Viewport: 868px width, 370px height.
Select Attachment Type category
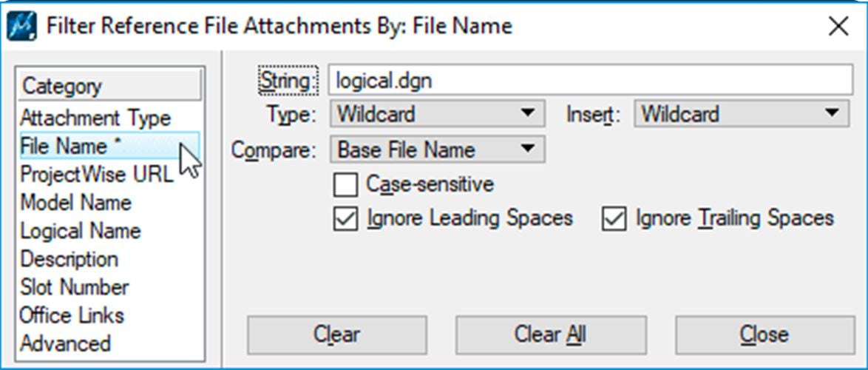[x=95, y=118]
